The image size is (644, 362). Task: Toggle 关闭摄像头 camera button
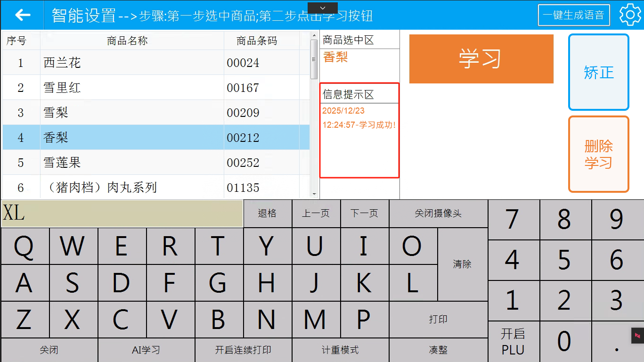click(x=438, y=214)
